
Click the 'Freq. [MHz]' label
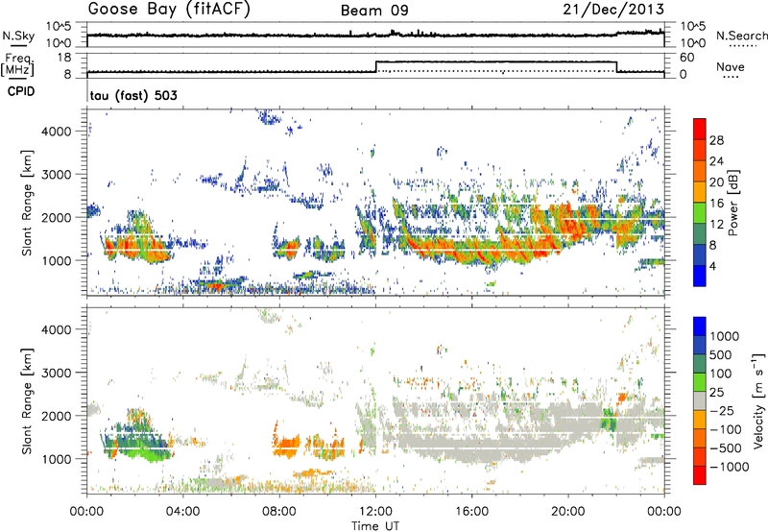click(x=17, y=64)
